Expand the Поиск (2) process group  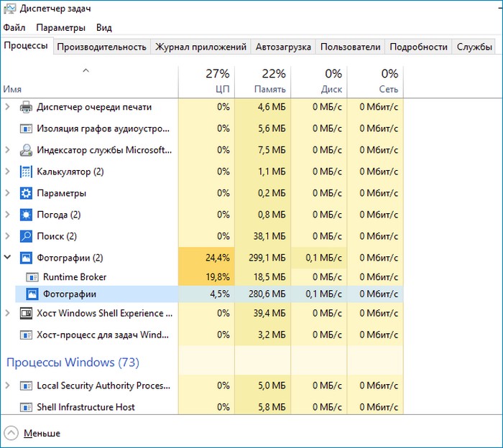tap(8, 236)
